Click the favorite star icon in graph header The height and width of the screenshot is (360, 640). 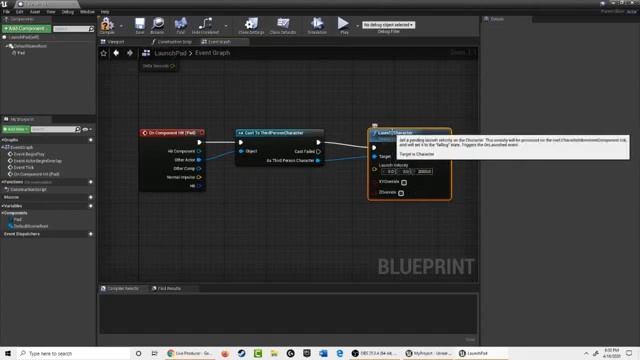pyautogui.click(x=104, y=53)
